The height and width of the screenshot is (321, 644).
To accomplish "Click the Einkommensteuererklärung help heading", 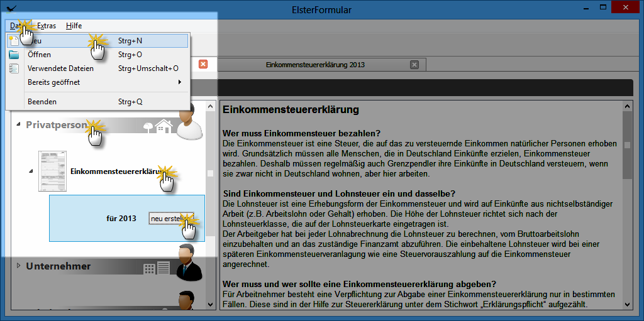I will 291,109.
